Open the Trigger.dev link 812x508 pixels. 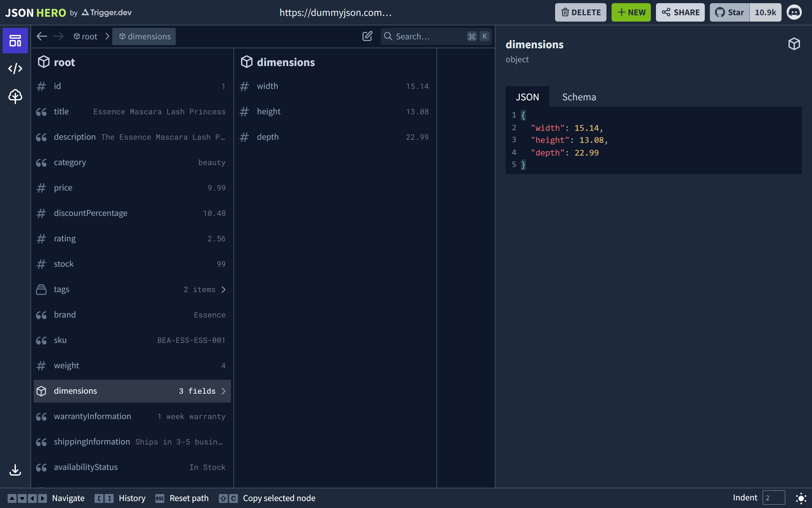pos(107,13)
